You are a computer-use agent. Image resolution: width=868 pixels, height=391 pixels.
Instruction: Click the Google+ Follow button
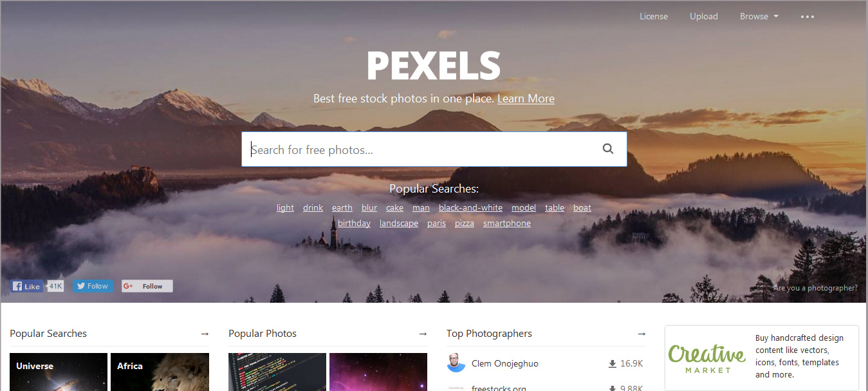[147, 286]
